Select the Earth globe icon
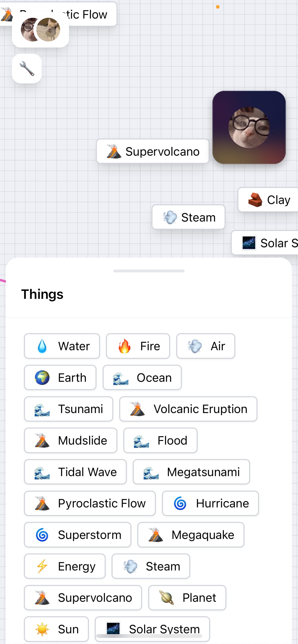 click(x=42, y=377)
